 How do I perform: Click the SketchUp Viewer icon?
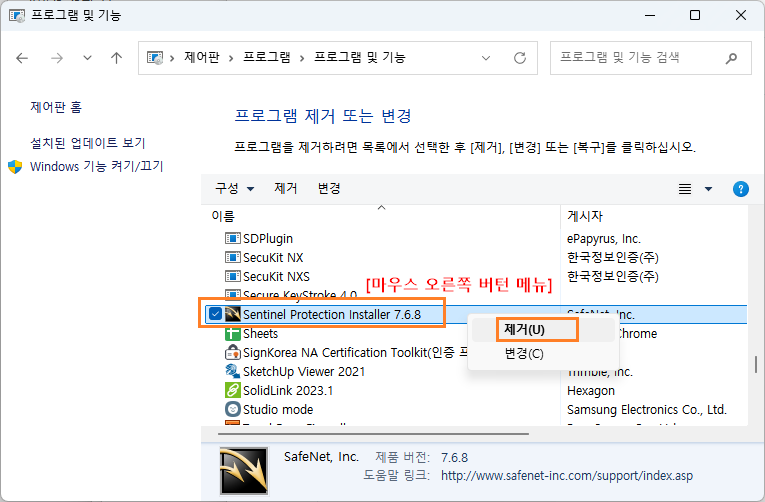(233, 371)
